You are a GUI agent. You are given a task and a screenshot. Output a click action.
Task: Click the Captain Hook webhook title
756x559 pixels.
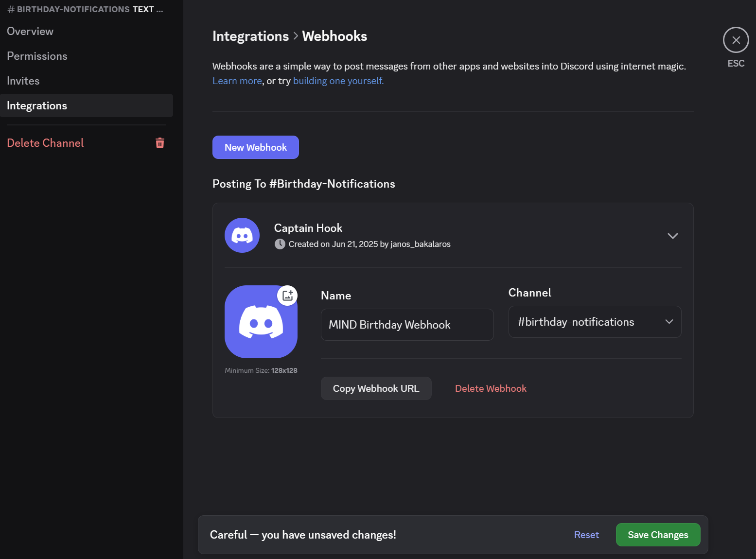308,228
